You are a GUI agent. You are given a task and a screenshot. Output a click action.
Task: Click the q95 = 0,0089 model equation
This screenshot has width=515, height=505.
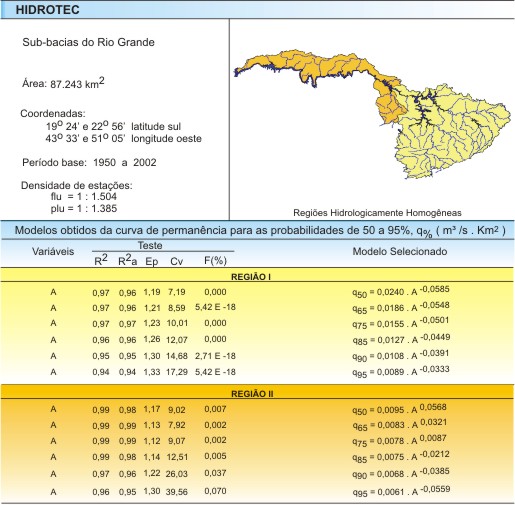[x=401, y=371]
